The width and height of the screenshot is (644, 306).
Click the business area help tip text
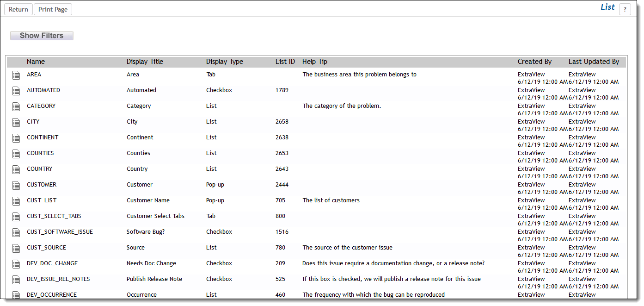[x=359, y=74]
